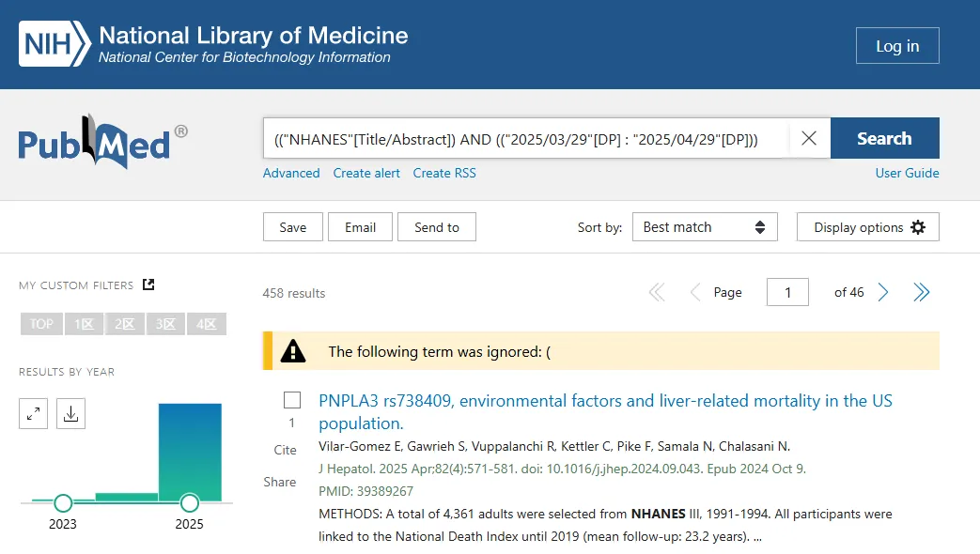The image size is (980, 554).
Task: Open custom filters external link icon
Action: [148, 285]
